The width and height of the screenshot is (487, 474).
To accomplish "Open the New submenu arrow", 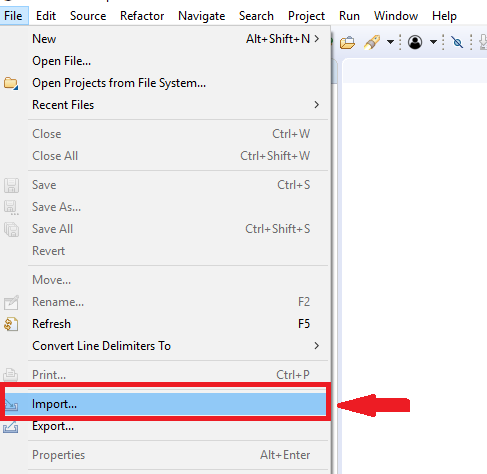I will coord(317,39).
